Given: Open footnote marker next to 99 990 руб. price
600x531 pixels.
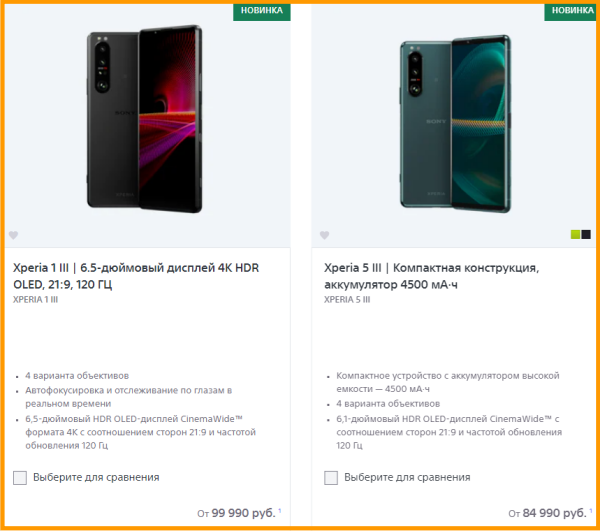Looking at the screenshot, I should (280, 510).
